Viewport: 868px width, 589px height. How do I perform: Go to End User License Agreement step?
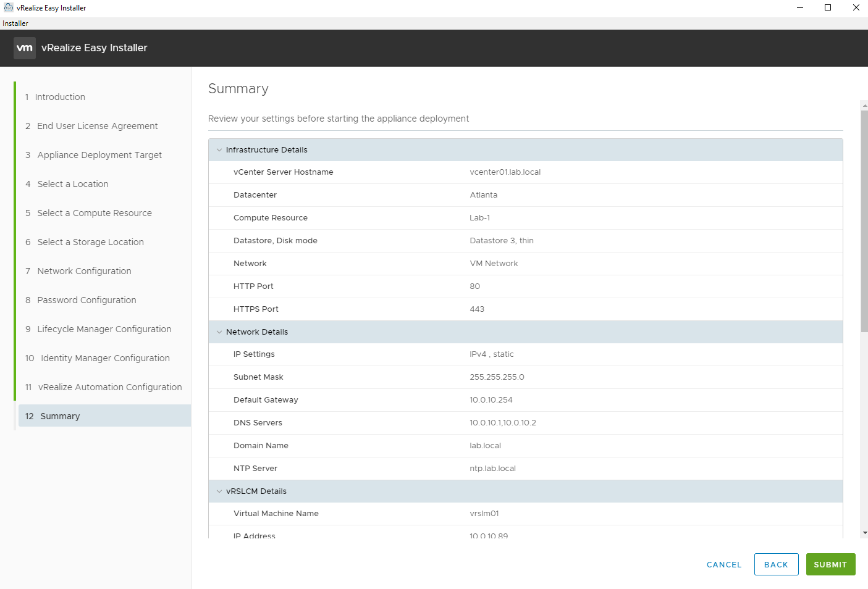[91, 126]
